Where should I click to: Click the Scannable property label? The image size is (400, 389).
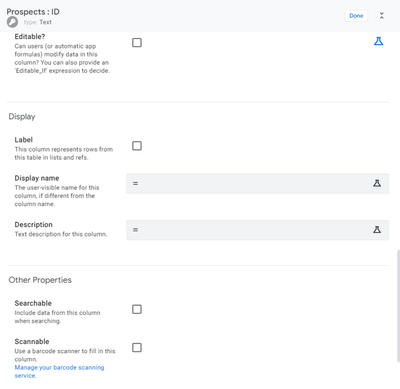[32, 342]
